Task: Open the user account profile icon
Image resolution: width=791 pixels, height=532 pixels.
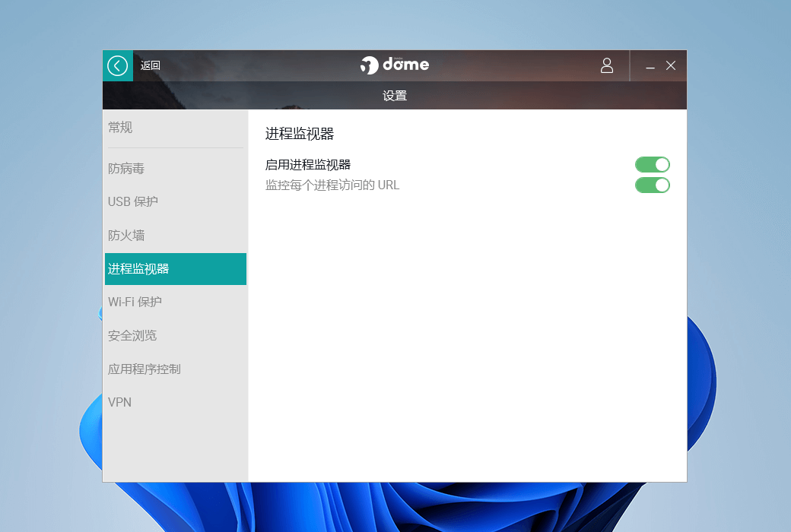Action: click(606, 66)
